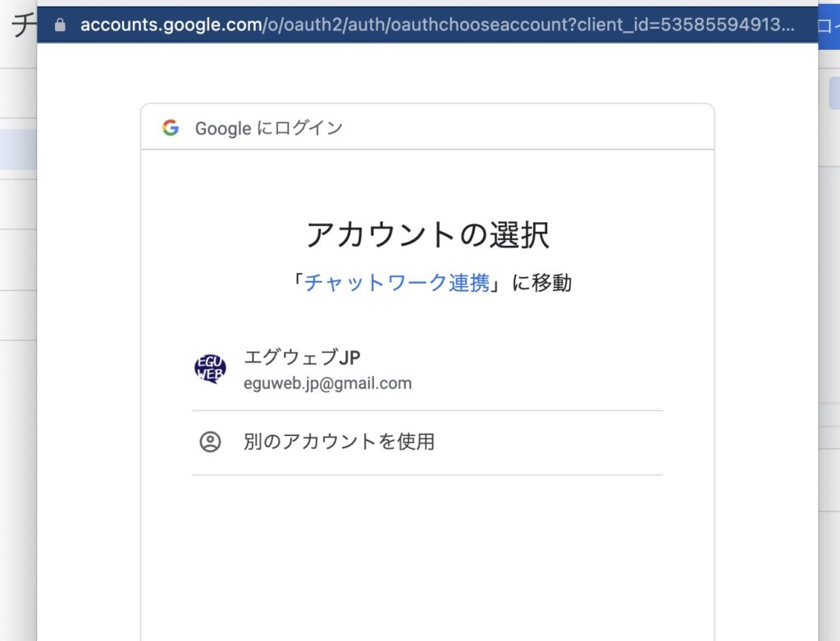The width and height of the screenshot is (840, 641).
Task: Open the チャットワーク連携 link
Action: [397, 283]
